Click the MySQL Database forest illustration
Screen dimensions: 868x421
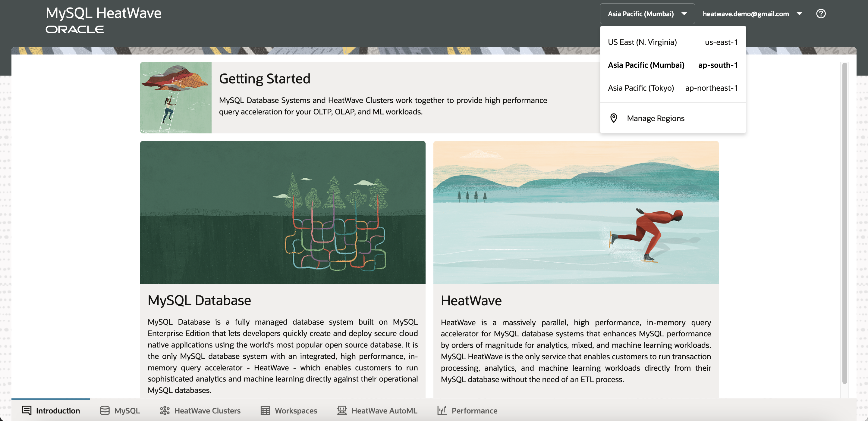(282, 212)
